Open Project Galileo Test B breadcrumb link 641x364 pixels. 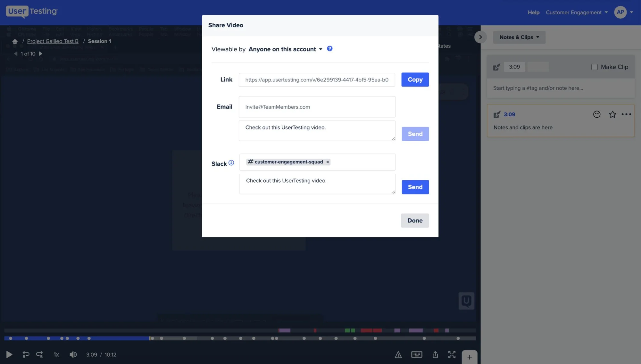[53, 41]
